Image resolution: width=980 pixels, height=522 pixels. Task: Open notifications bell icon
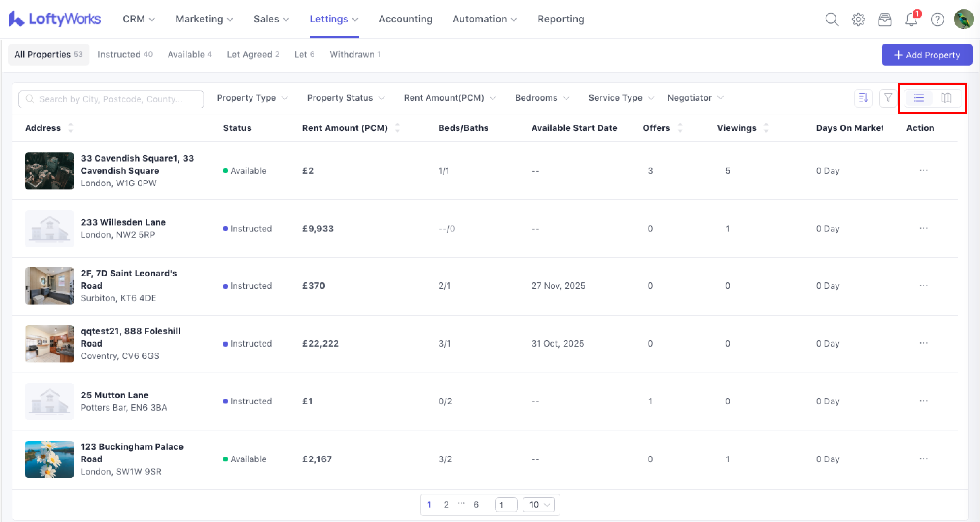tap(911, 19)
